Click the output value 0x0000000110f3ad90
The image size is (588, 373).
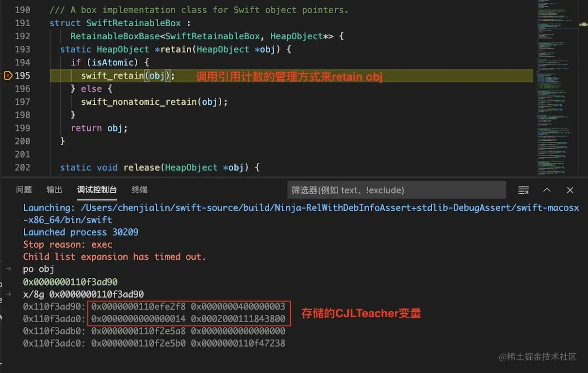pyautogui.click(x=70, y=282)
